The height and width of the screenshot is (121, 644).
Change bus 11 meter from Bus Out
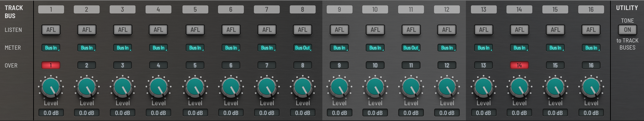point(411,48)
